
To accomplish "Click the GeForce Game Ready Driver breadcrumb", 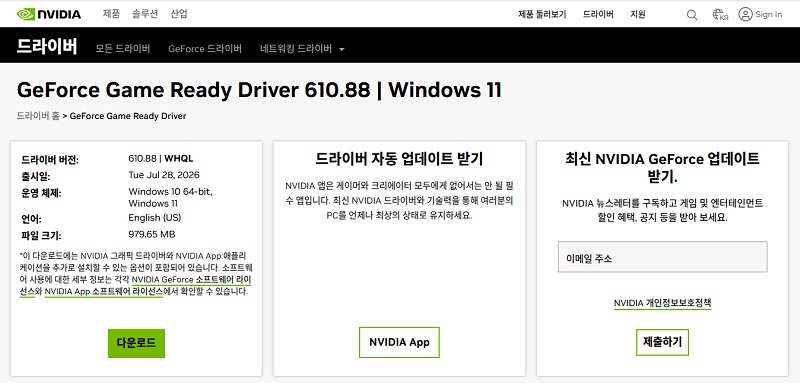I will coord(128,116).
